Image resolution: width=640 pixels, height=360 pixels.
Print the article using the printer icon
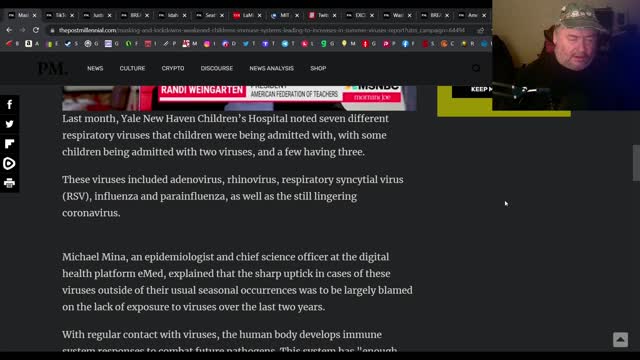[x=9, y=183]
